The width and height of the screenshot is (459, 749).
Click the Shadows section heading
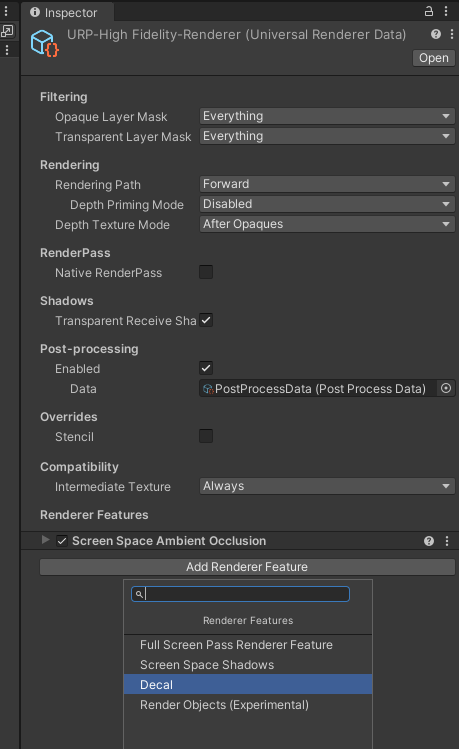click(x=67, y=301)
